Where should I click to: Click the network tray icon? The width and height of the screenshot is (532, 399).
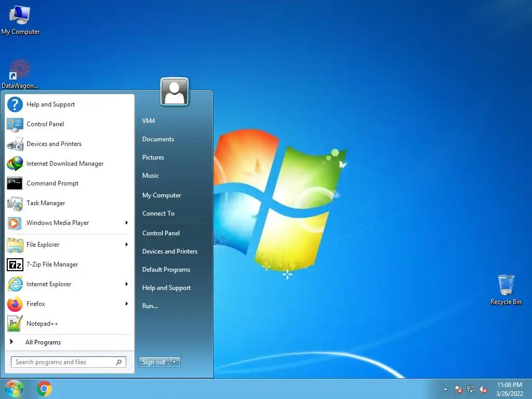click(x=471, y=389)
